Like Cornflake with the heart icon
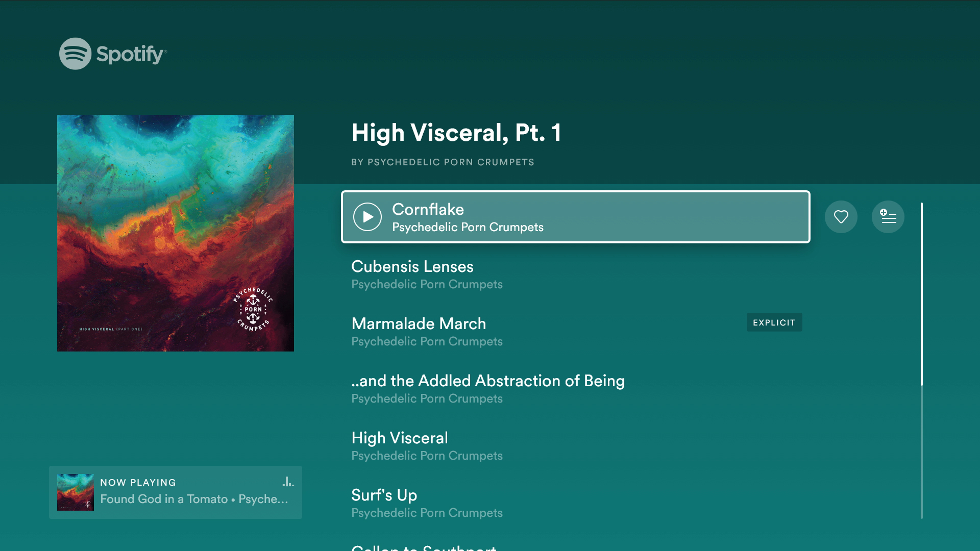 click(841, 217)
